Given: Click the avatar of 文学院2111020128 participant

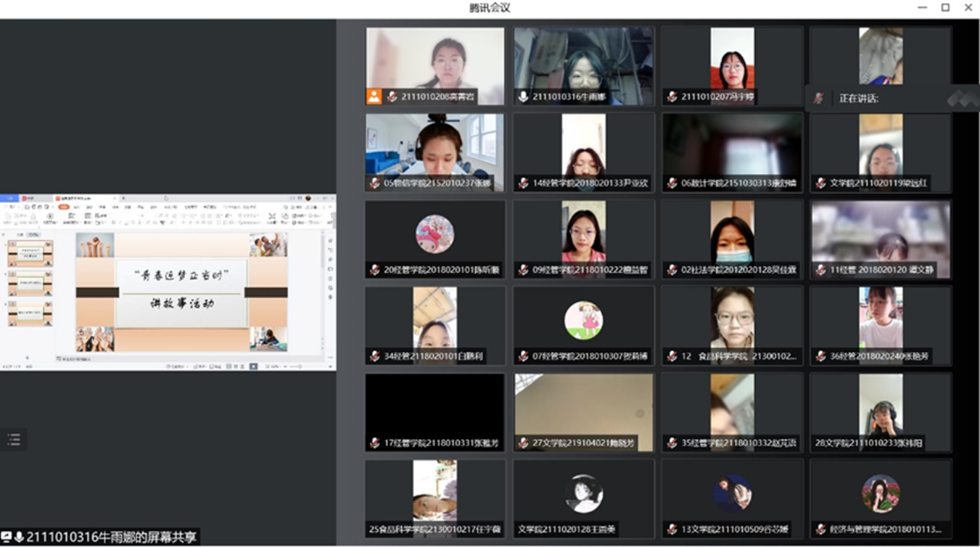Looking at the screenshot, I should click(x=583, y=493).
